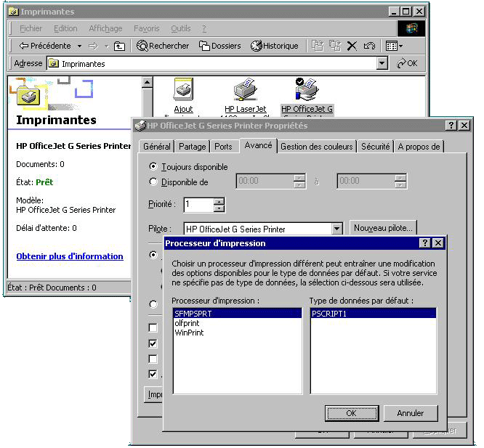Open the Précédente history dropdown arrow
This screenshot has width=484, height=448.
click(79, 46)
